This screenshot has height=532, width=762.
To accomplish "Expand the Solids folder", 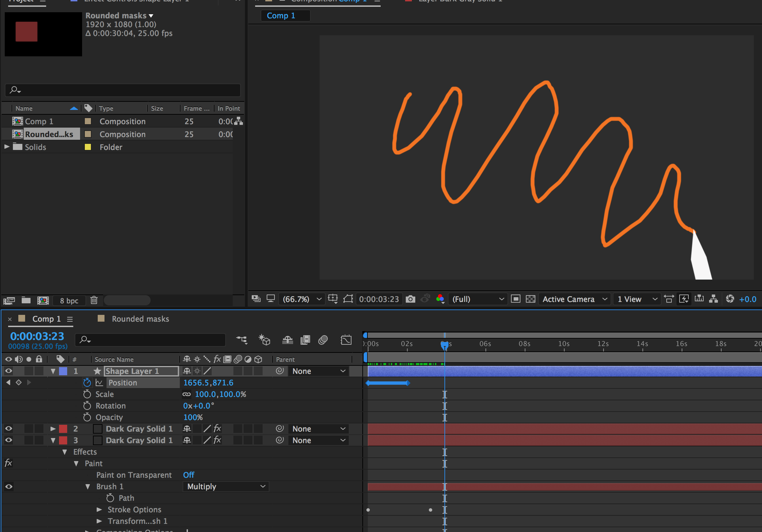I will (7, 147).
